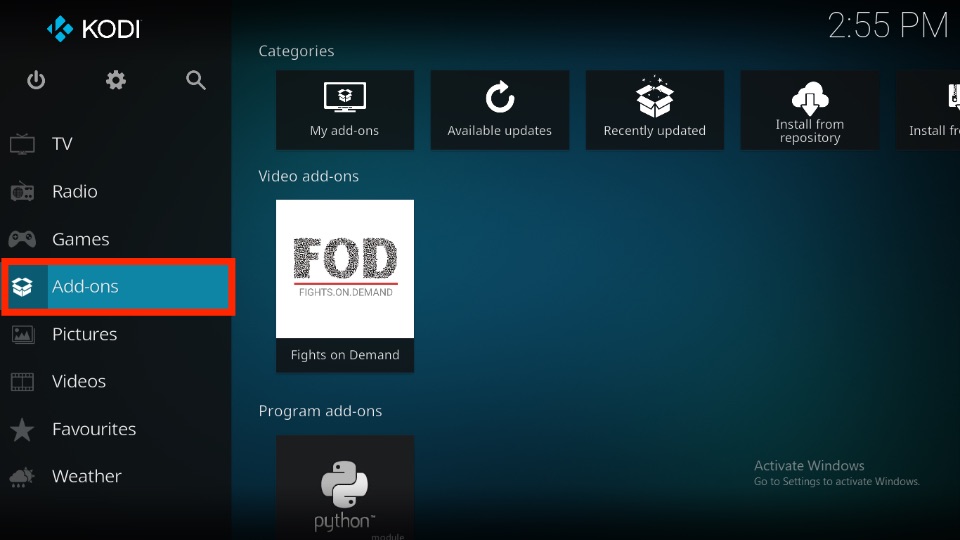Click the Games controller icon
This screenshot has width=960, height=540.
pos(22,239)
